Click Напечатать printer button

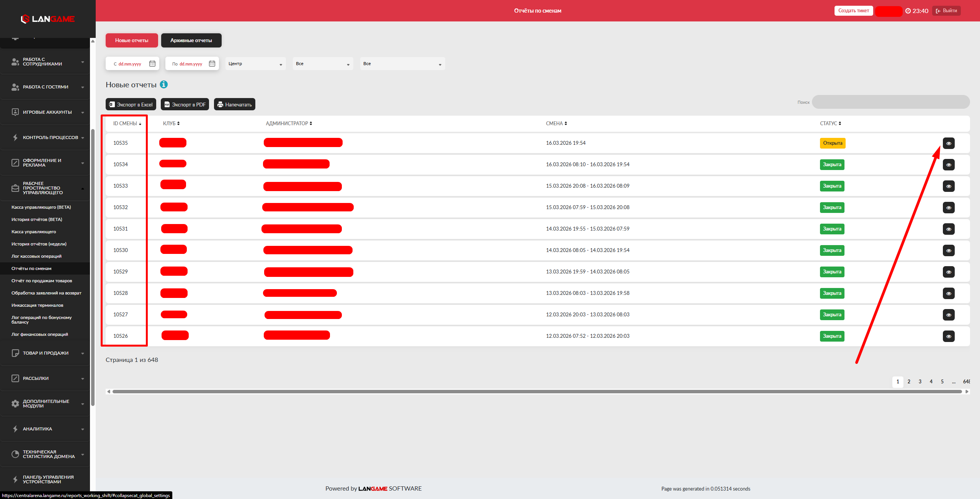[x=234, y=105]
